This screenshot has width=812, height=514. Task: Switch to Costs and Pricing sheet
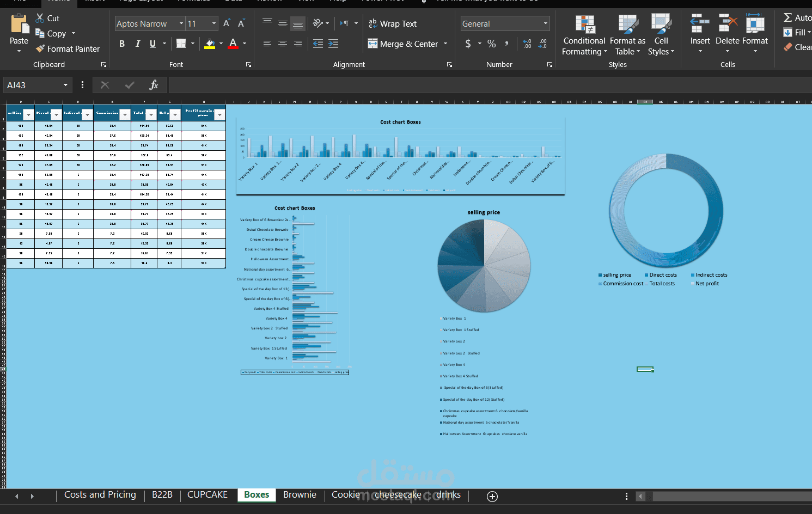point(100,494)
